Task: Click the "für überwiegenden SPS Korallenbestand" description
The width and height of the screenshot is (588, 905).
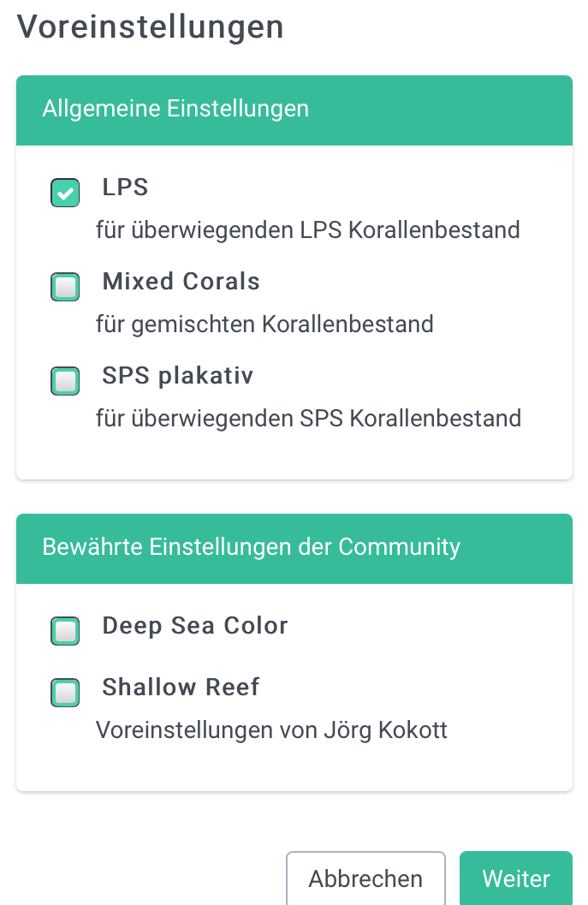Action: pos(308,419)
